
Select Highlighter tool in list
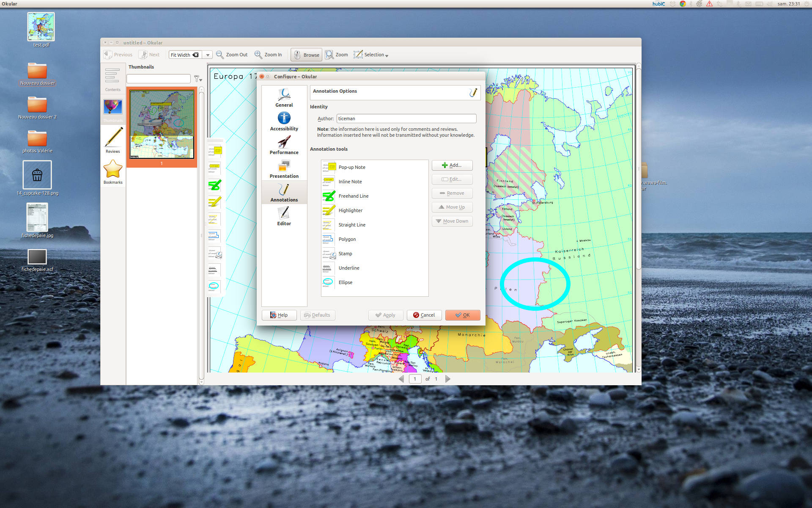tap(374, 210)
